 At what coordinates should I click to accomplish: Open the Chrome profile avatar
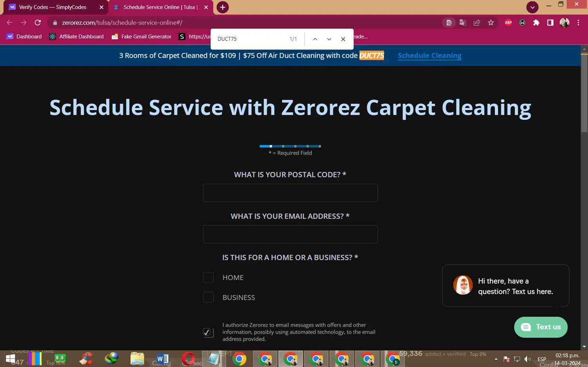tap(564, 23)
